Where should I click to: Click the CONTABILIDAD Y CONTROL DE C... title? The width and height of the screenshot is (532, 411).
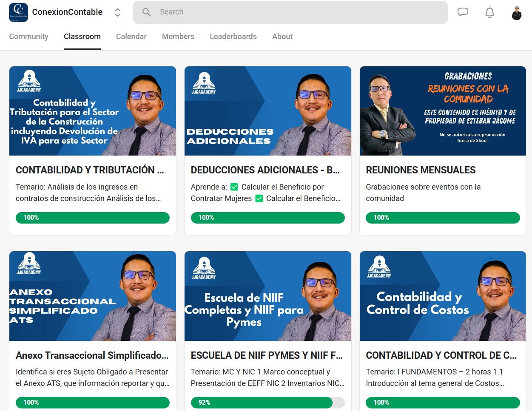tap(441, 355)
